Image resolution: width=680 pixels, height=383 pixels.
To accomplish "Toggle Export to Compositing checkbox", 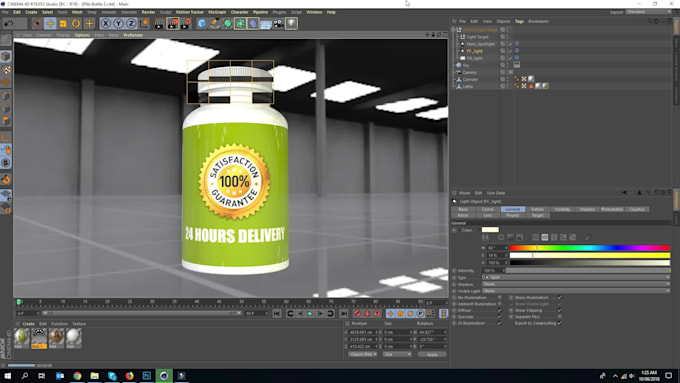I will (x=560, y=323).
